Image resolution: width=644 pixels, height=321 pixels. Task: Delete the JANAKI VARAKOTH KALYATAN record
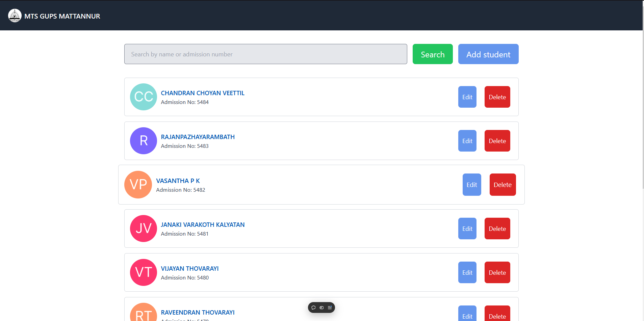497,229
